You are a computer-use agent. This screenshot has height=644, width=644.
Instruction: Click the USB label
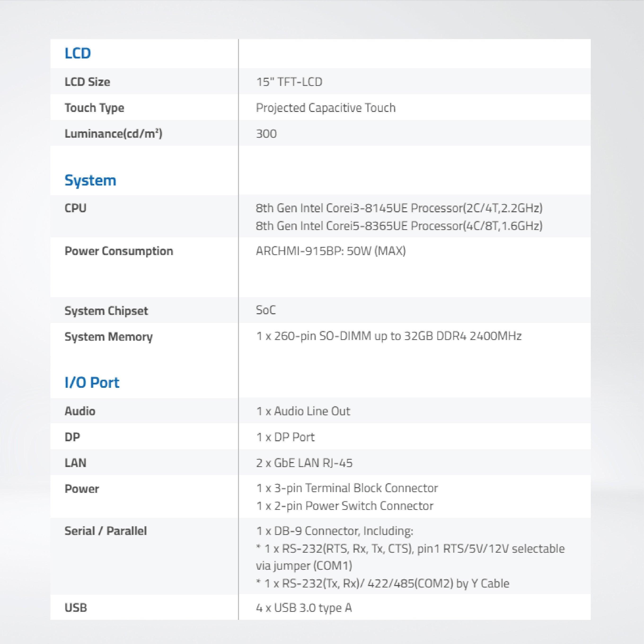pyautogui.click(x=76, y=608)
